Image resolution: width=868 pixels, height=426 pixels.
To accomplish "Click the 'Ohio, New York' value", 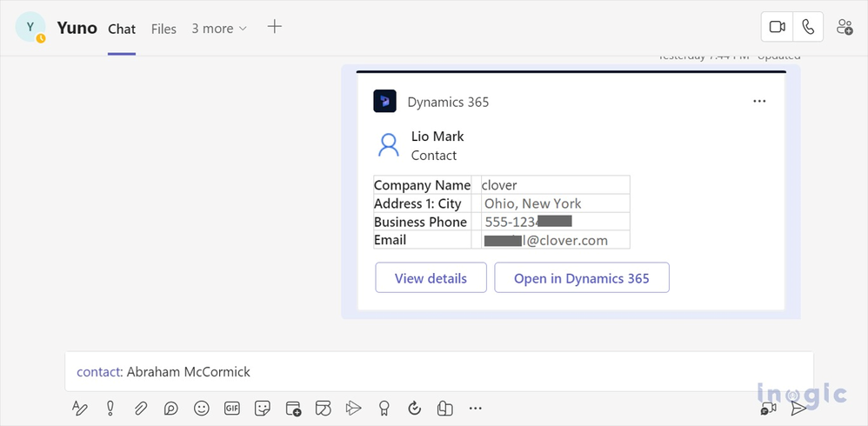I will 532,203.
